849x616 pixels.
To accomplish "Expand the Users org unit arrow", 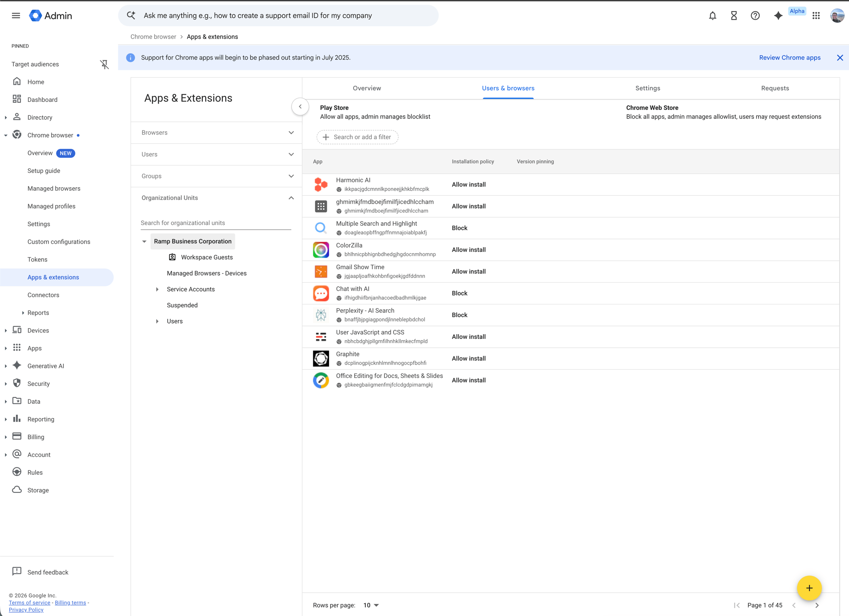I will point(157,321).
